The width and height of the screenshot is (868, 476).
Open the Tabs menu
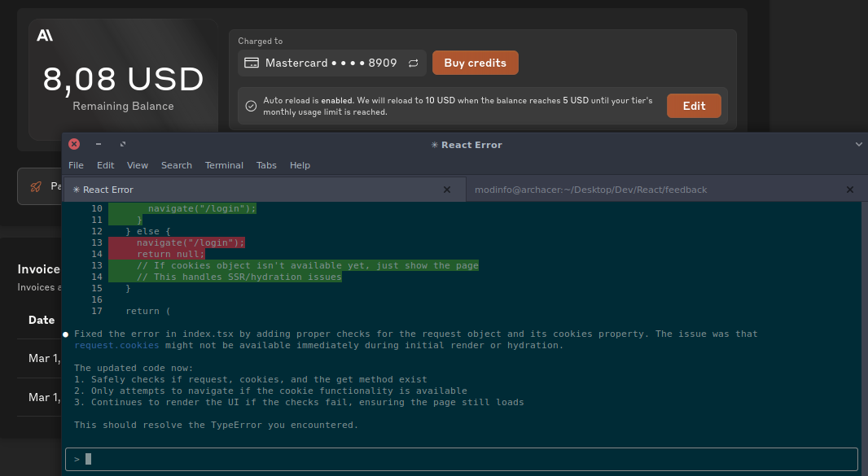pyautogui.click(x=266, y=165)
